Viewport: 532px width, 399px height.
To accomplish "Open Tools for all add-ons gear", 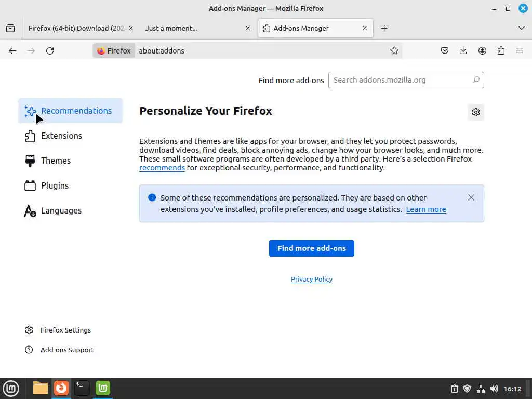I will coord(476,112).
